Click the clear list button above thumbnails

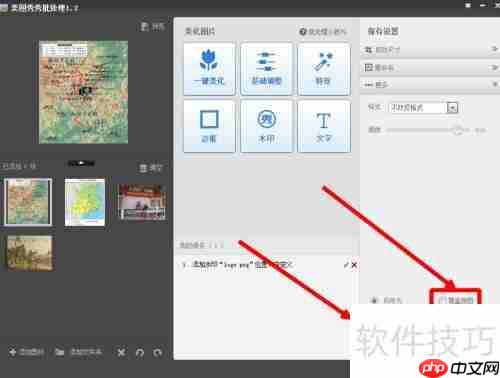(x=152, y=168)
